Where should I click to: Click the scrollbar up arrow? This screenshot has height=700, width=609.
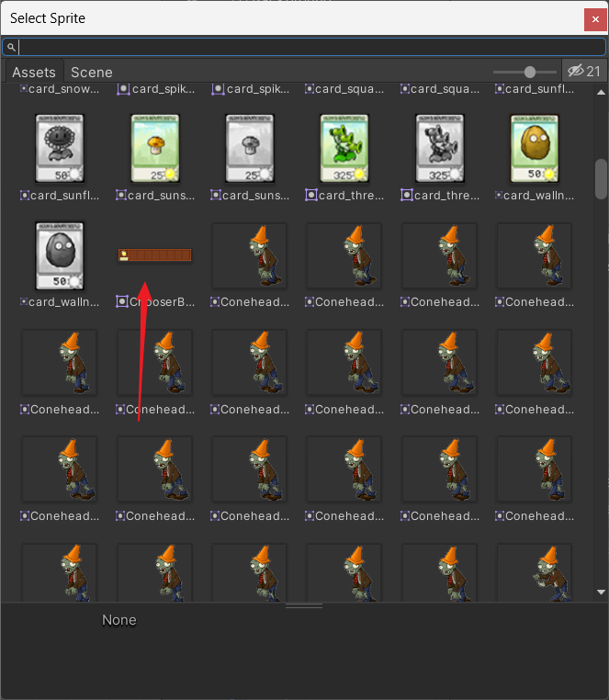coord(601,93)
